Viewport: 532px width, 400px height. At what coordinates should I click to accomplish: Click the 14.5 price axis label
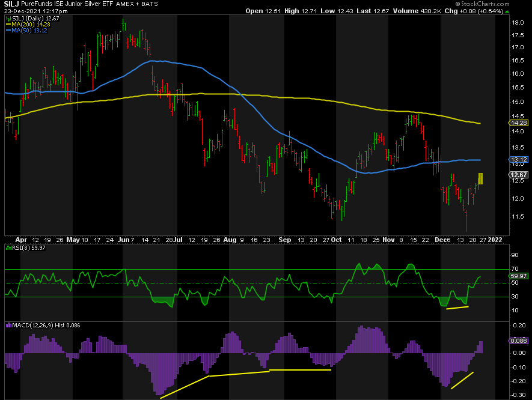[518, 117]
